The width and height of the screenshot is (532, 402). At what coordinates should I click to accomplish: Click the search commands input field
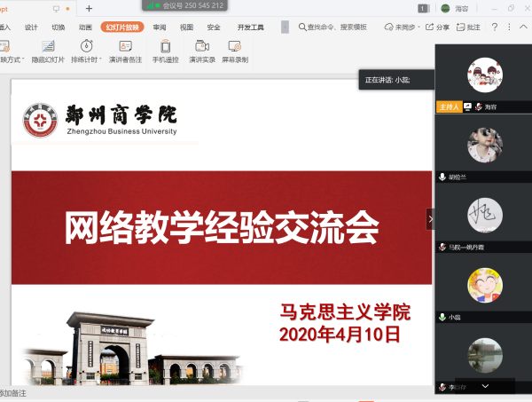[x=337, y=28]
